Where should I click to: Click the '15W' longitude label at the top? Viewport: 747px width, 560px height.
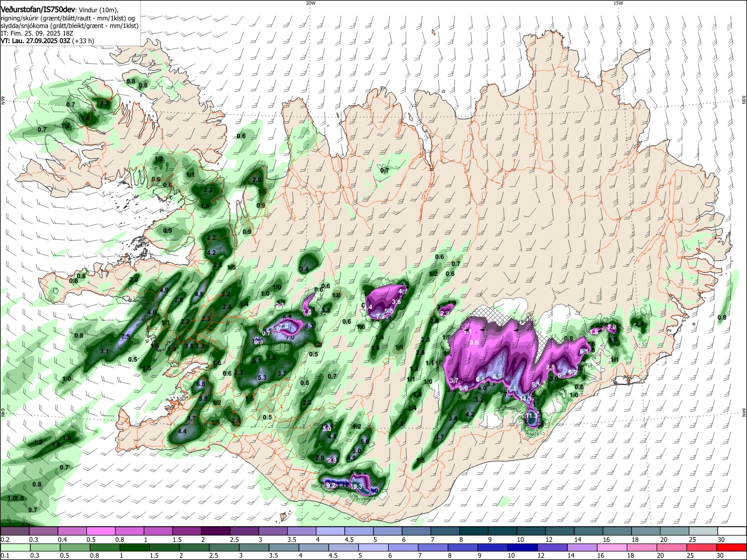618,3
